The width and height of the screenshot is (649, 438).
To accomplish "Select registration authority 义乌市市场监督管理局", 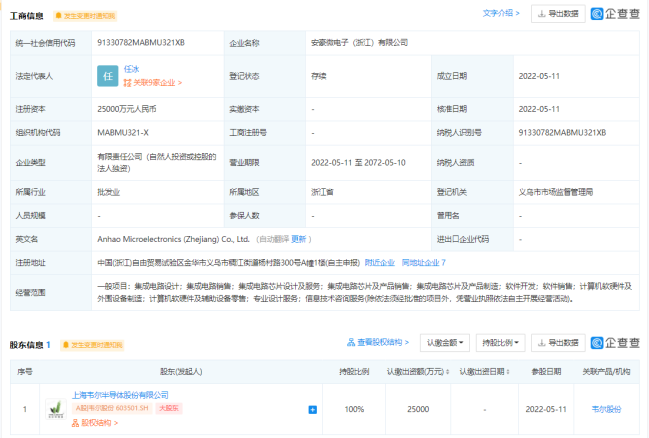I will (x=556, y=192).
